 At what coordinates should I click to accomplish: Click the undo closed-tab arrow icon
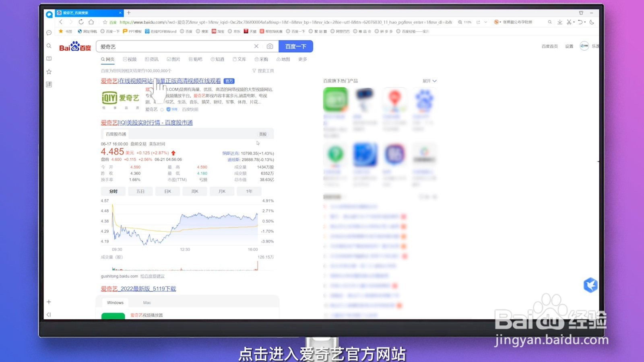[x=580, y=22]
